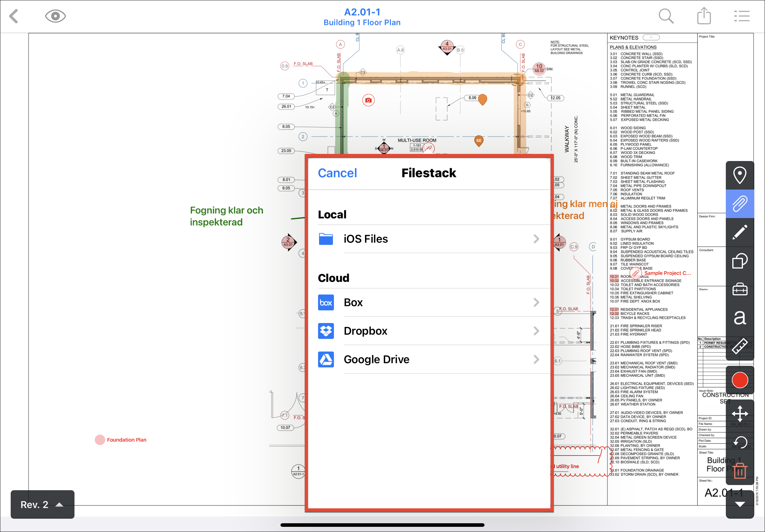765x532 pixels.
Task: Collapse toolbar with bottom down arrow
Action: coord(740,504)
